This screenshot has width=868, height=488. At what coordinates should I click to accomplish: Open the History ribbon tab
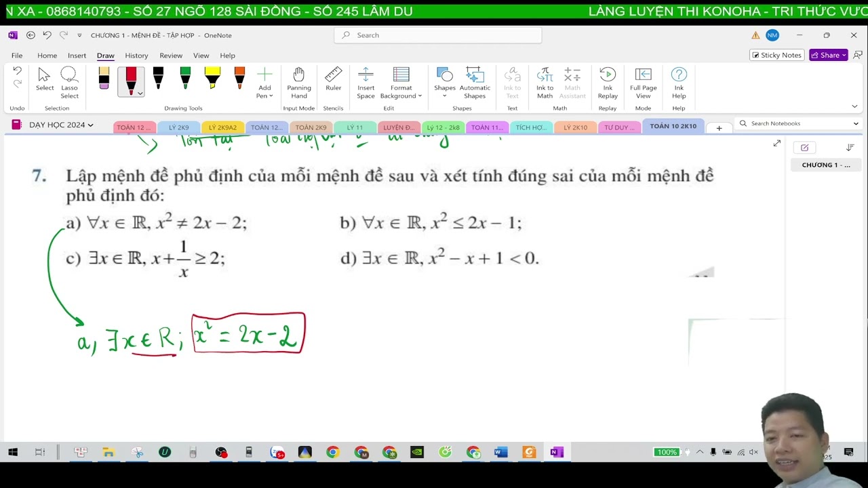point(136,56)
